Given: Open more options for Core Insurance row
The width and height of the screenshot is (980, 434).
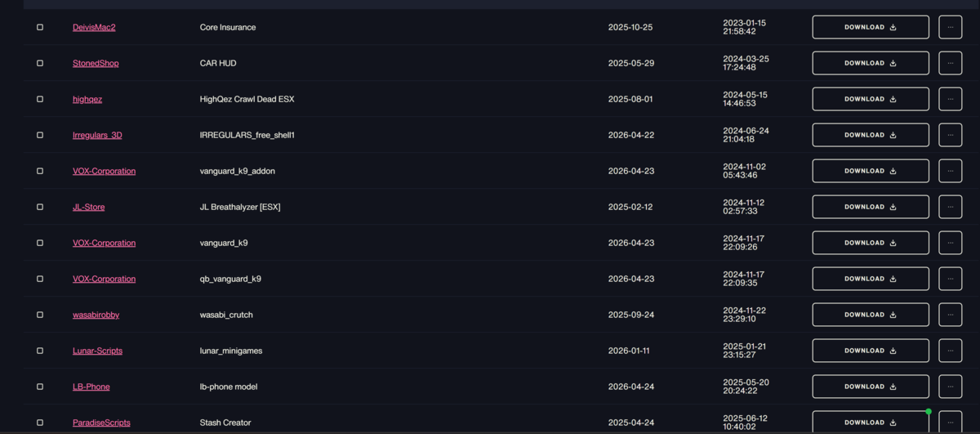Looking at the screenshot, I should (950, 27).
